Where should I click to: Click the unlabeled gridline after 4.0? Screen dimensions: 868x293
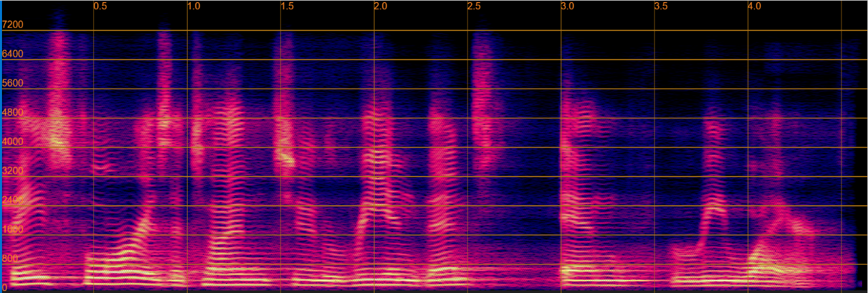842,146
